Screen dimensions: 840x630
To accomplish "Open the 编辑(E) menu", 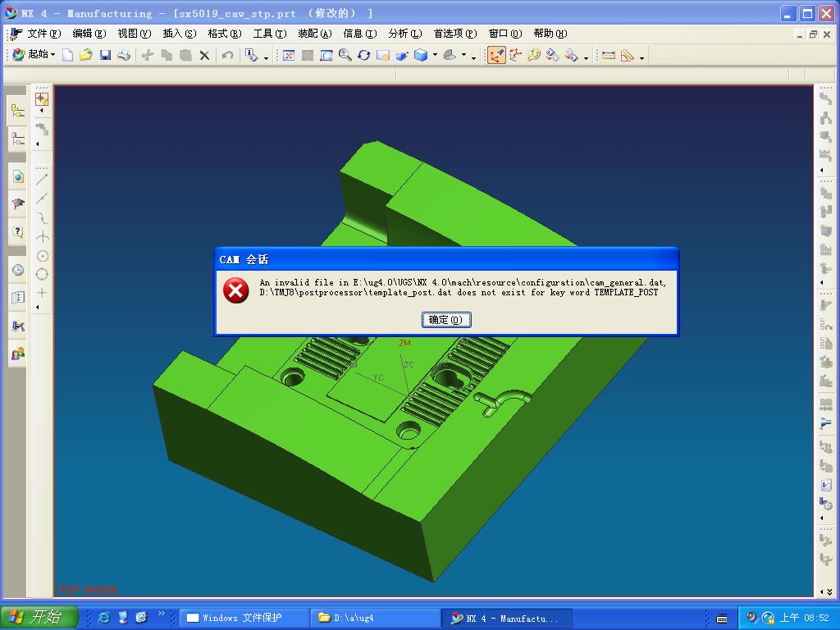I will click(x=89, y=34).
